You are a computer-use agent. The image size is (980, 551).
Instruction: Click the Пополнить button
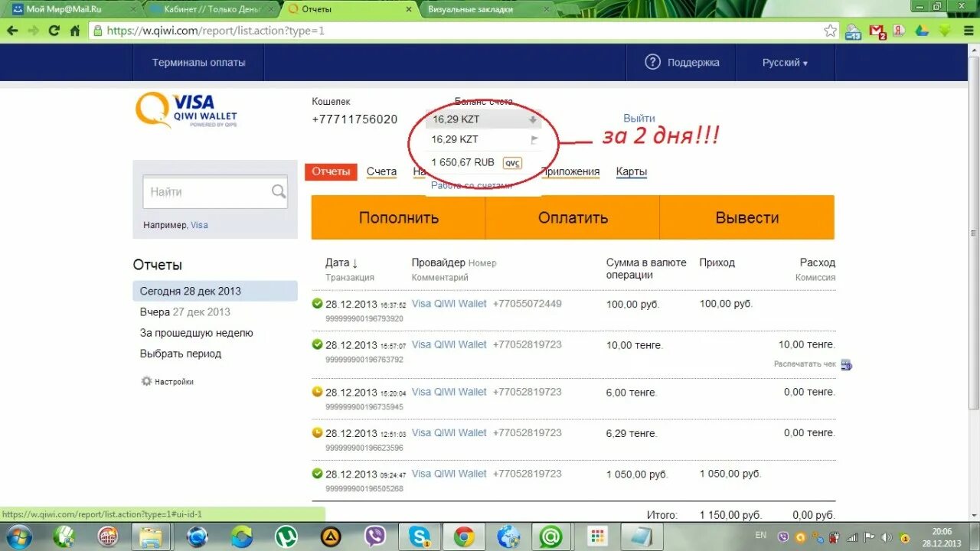click(398, 217)
